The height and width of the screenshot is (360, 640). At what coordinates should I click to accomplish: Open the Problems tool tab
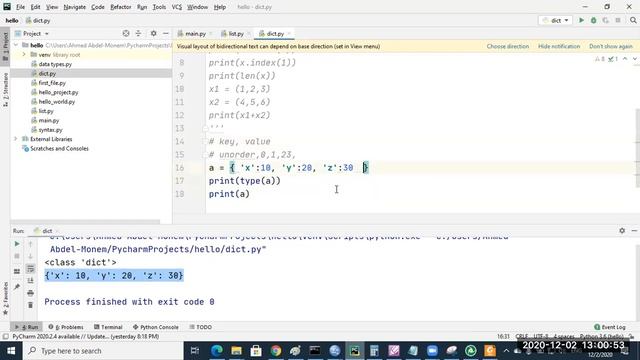click(x=66, y=327)
